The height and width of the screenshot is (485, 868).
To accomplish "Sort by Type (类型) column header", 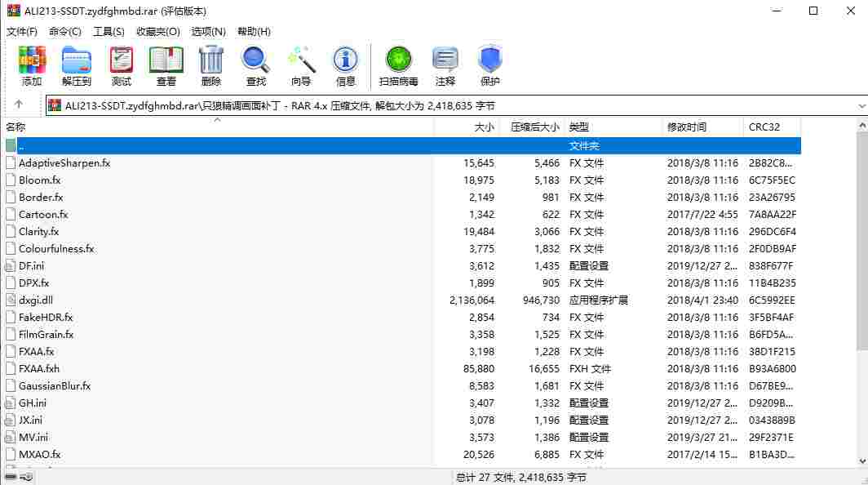I will click(x=613, y=127).
